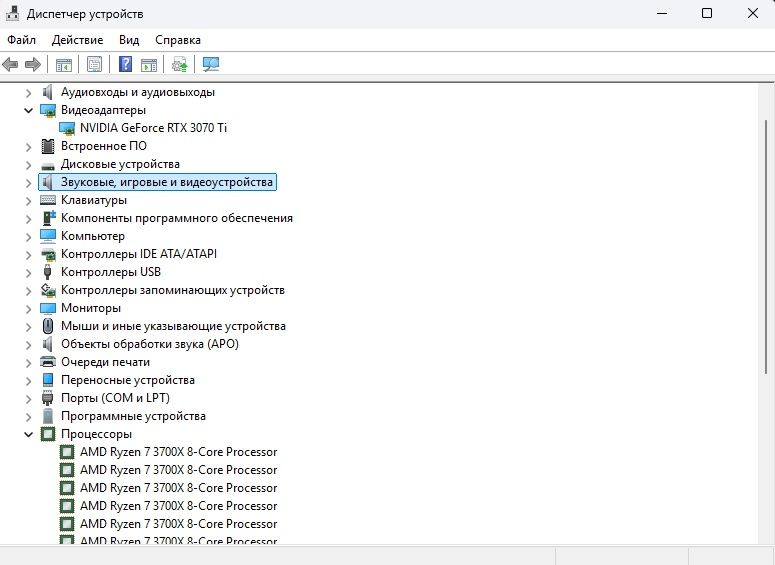Viewport: 775px width, 565px height.
Task: Click the icon beside Контроллеры IDE ATA/ATAPI
Action: (48, 255)
